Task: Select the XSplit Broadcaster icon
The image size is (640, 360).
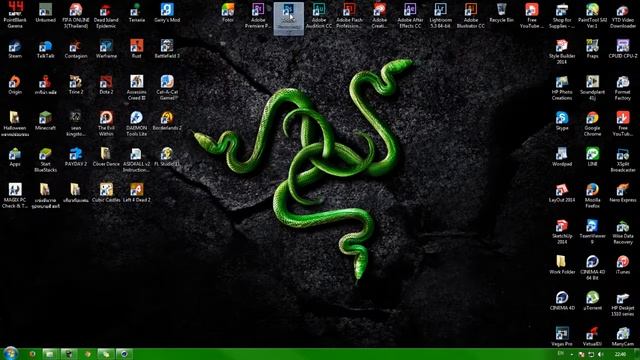Action: (x=623, y=159)
